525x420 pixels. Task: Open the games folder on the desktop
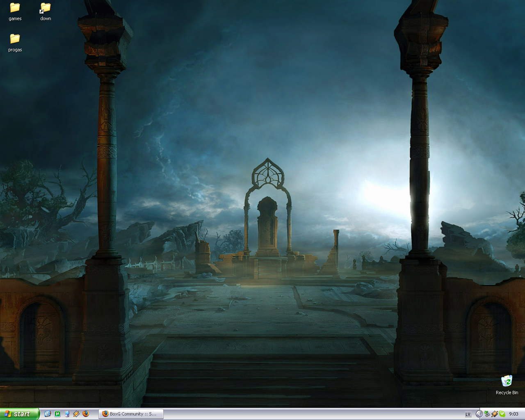15,11
